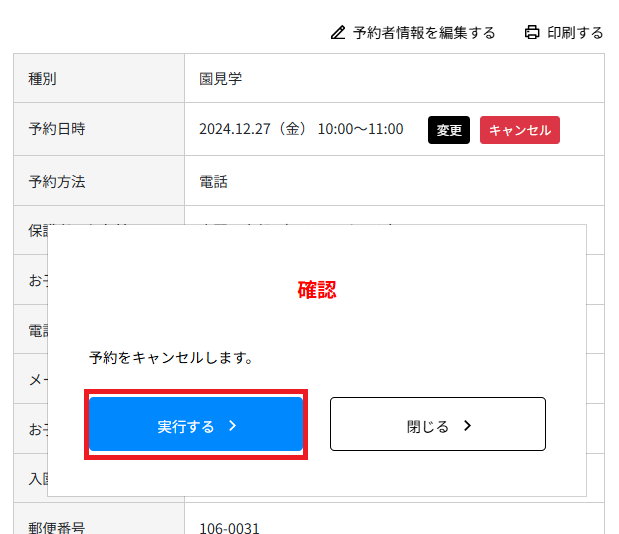Dismiss the dialog with 閉じる button
The width and height of the screenshot is (619, 534).
tap(437, 425)
